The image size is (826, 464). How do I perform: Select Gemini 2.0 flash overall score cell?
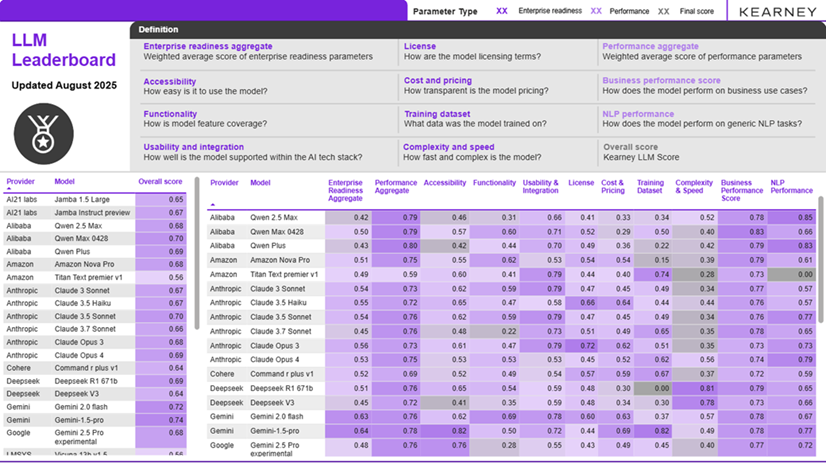click(161, 407)
